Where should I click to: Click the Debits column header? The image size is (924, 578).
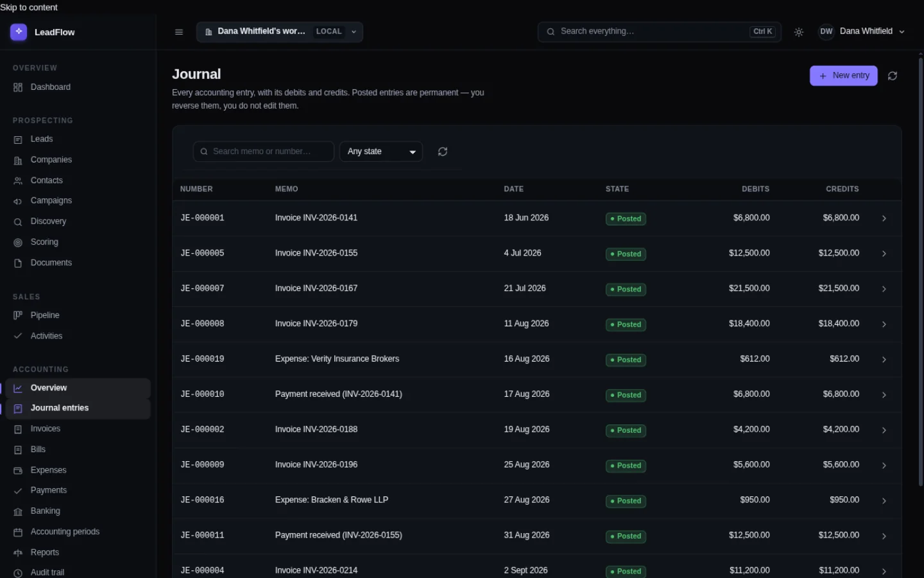point(756,189)
